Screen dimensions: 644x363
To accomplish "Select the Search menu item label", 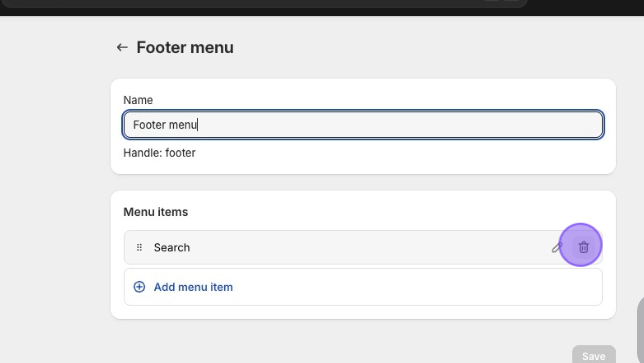I will (x=172, y=247).
